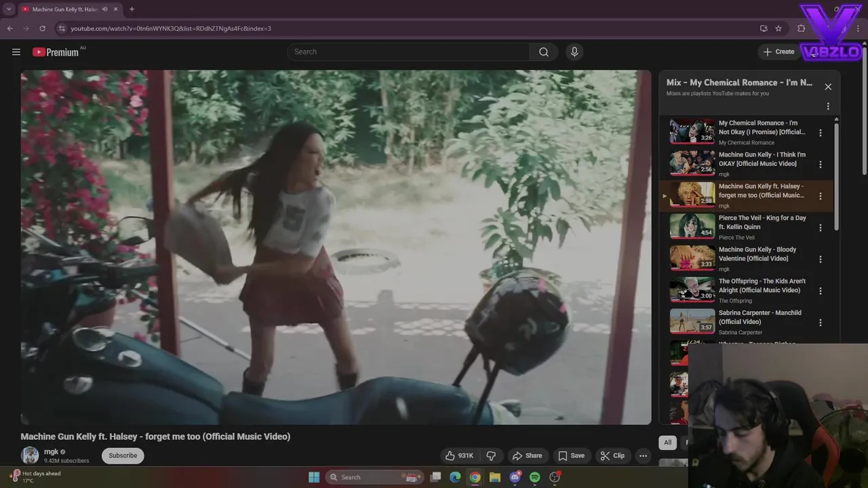Open the mgk channel avatar
The image size is (868, 488).
[30, 455]
